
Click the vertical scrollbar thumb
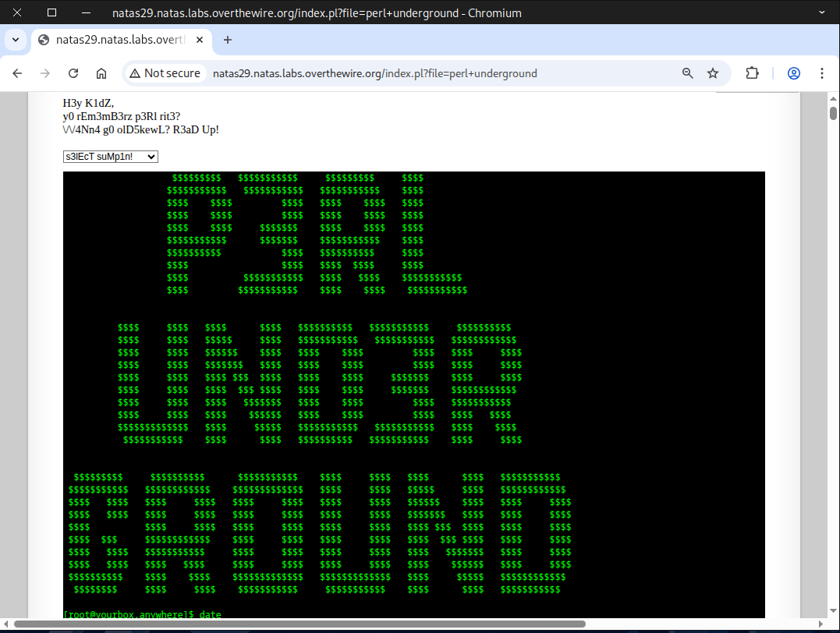833,113
